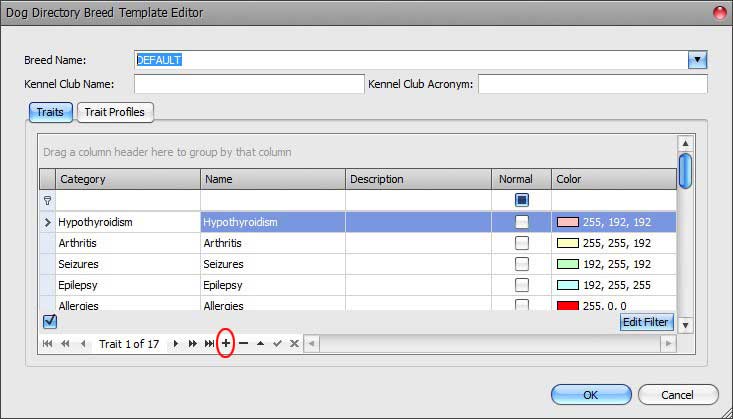Sort by Color column header
Image resolution: width=733 pixels, height=419 pixels.
pyautogui.click(x=614, y=179)
